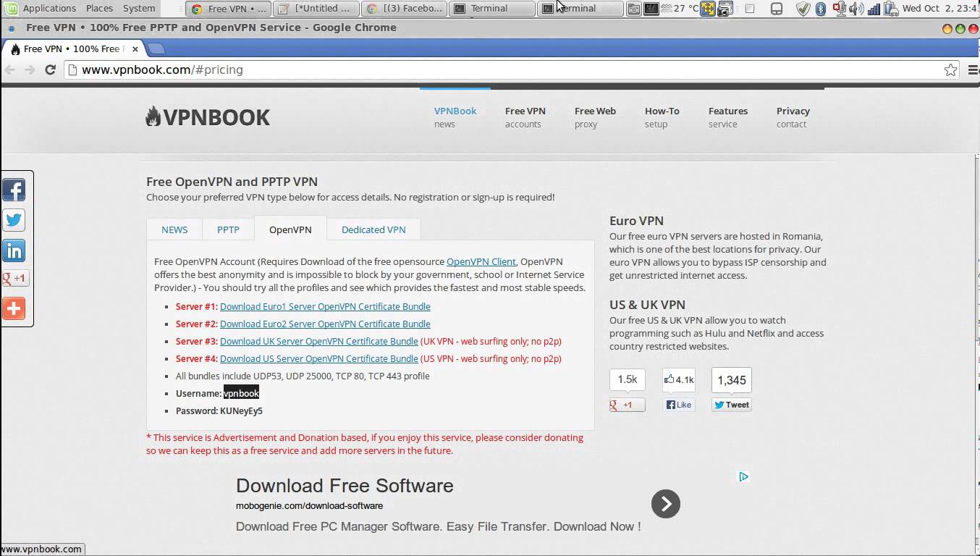
Task: Open the Dedicated VPN tab
Action: tap(373, 229)
